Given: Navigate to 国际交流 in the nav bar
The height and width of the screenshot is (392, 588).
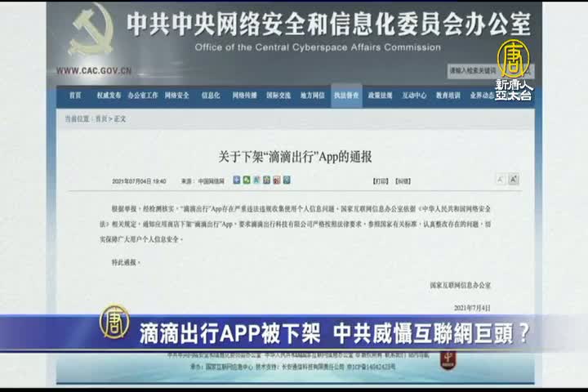Looking at the screenshot, I should point(278,96).
